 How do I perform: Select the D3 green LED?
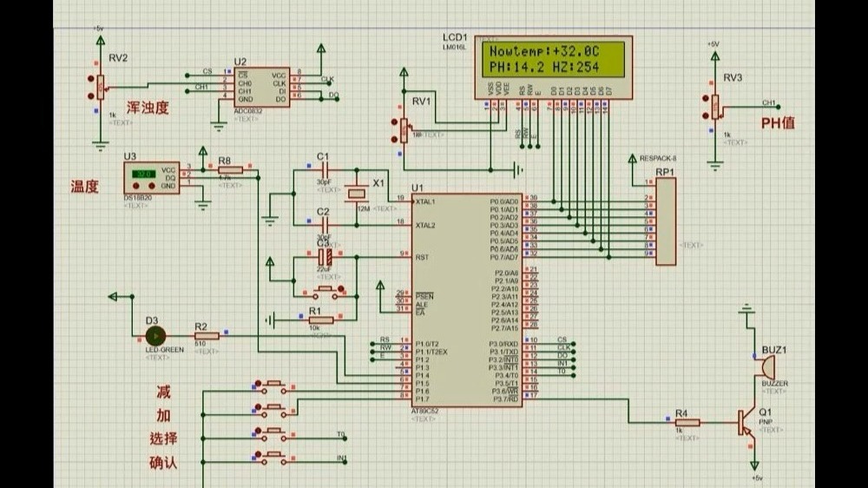(x=155, y=336)
